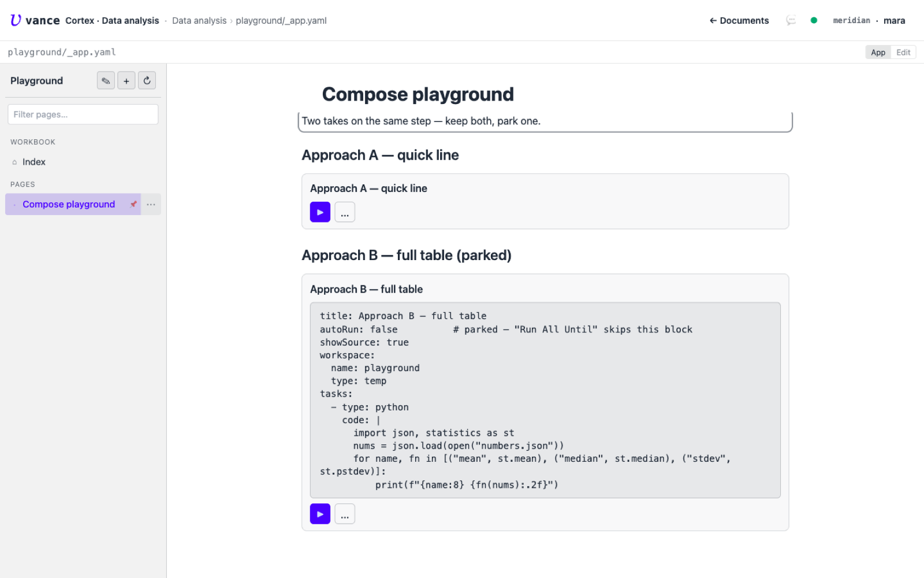This screenshot has width=924, height=578.
Task: Click the 'Approach B — full table (parked)' heading
Action: (407, 255)
